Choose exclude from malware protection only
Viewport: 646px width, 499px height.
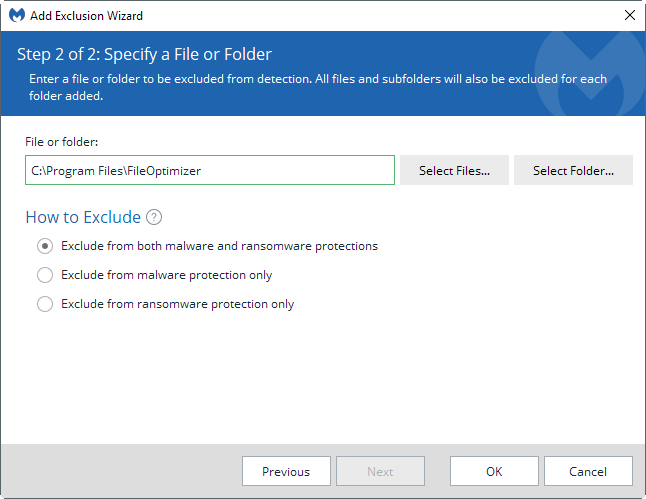45,275
